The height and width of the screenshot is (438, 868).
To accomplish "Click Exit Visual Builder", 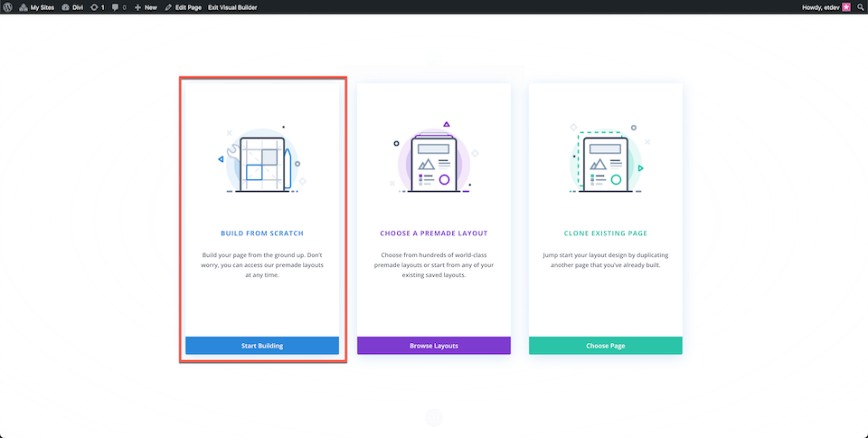I will pos(232,7).
